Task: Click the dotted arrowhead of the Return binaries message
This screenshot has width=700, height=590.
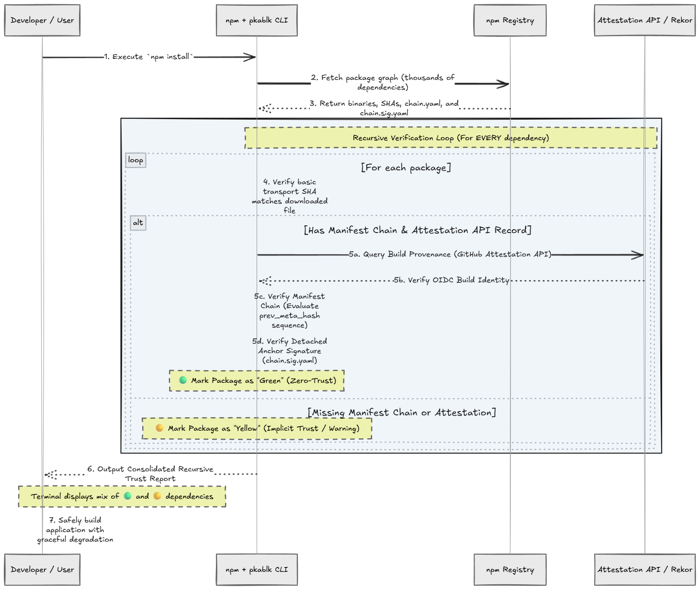Action: 265,108
